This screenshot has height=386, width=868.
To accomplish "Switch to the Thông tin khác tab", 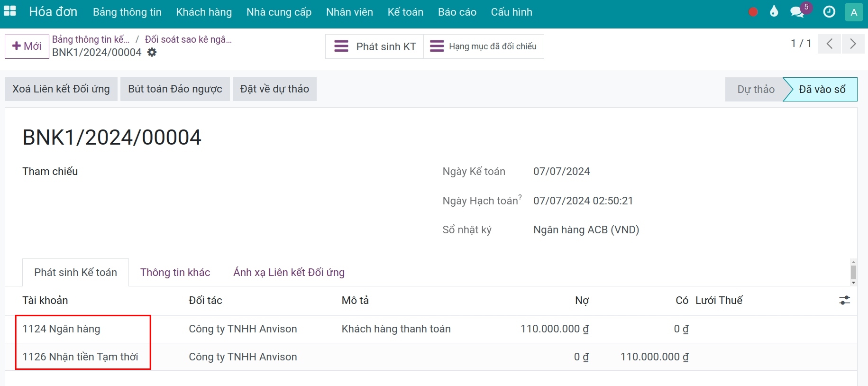I will pos(175,272).
